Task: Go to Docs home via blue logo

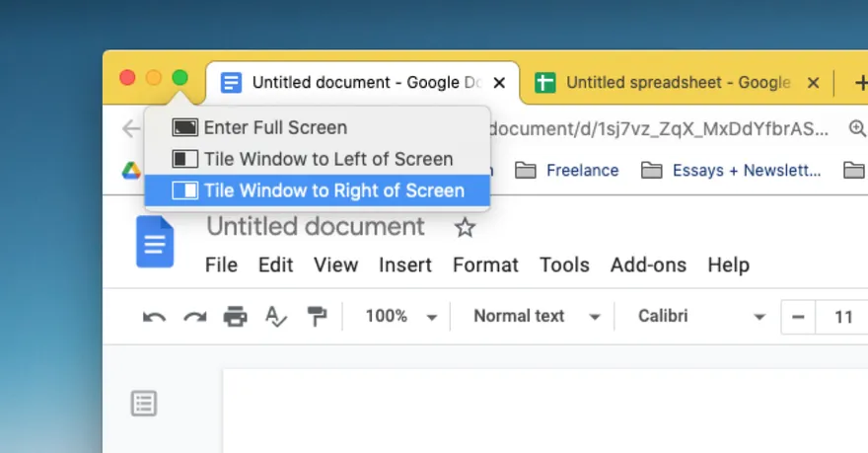Action: [x=155, y=243]
